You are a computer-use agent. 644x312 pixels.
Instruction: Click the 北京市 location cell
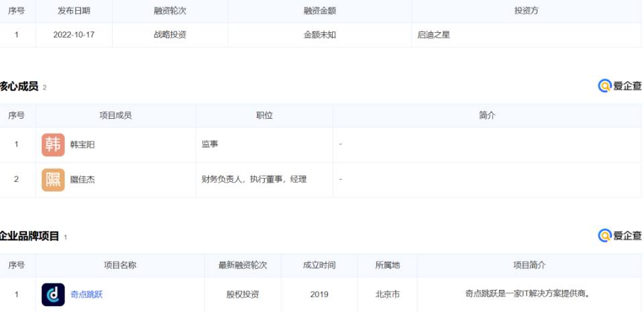[387, 295]
